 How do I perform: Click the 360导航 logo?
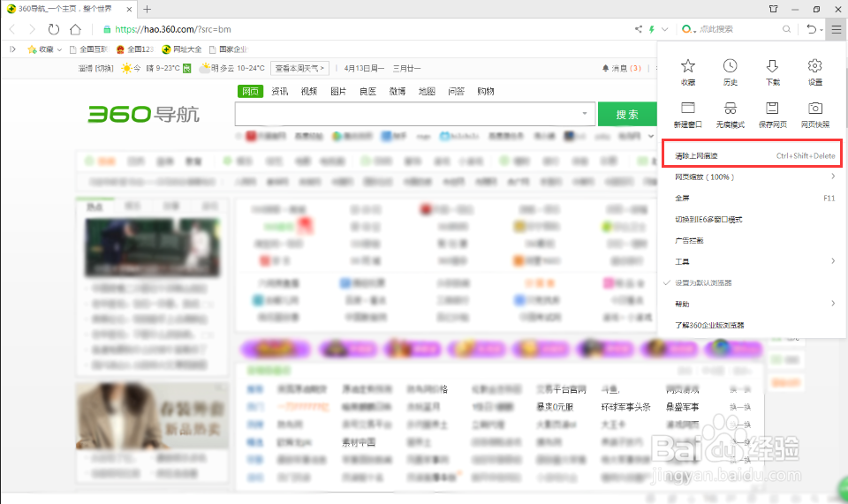143,114
